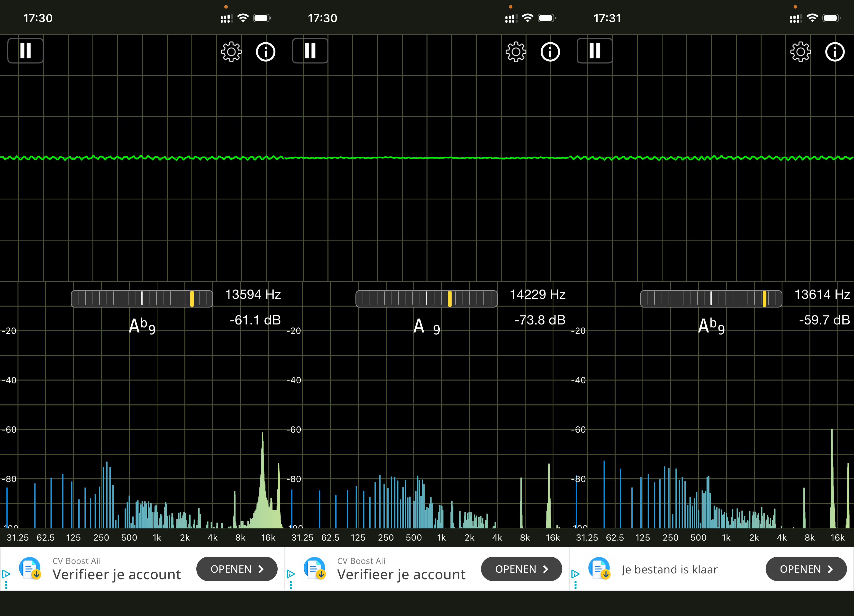Image resolution: width=854 pixels, height=616 pixels.
Task: Tap 'Je bestand is klaar' ad text
Action: tap(670, 570)
